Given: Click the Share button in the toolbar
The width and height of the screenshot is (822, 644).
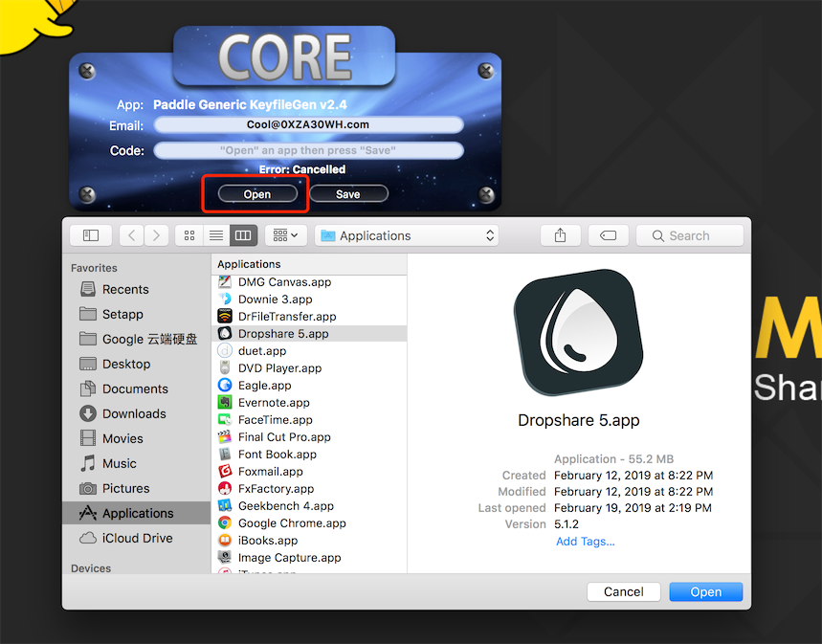Looking at the screenshot, I should point(561,235).
